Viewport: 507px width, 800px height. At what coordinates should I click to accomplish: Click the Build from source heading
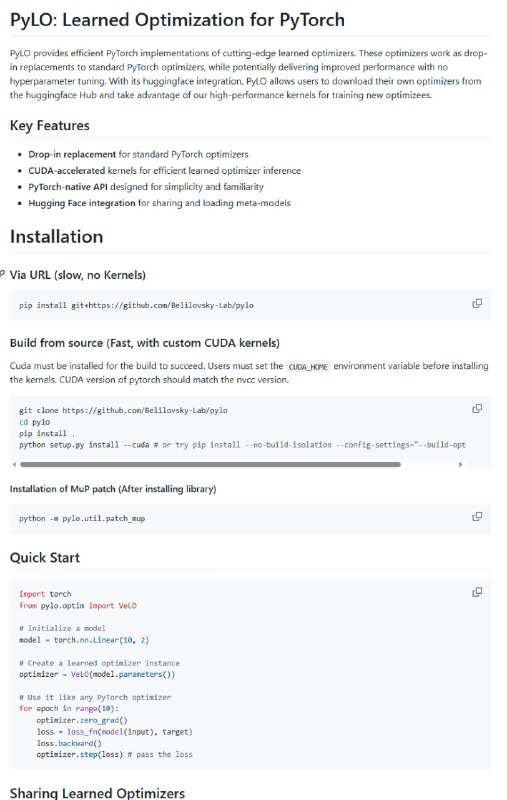click(145, 343)
